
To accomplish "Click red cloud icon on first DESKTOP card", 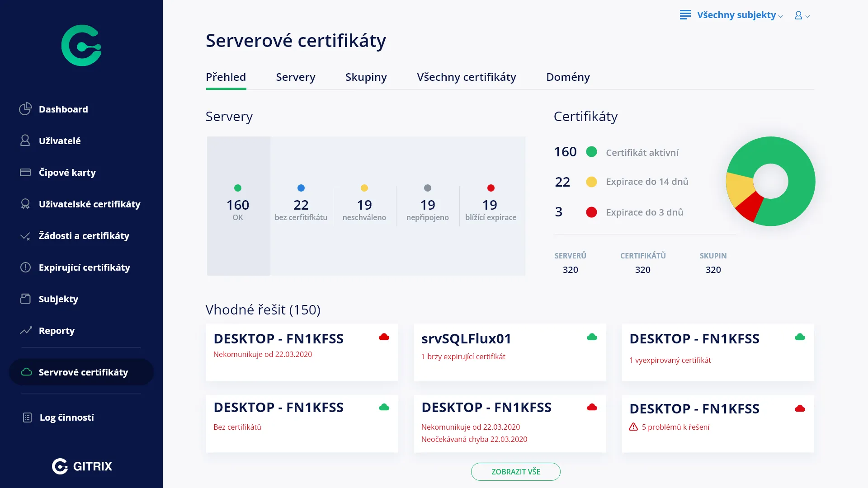I will 384,337.
